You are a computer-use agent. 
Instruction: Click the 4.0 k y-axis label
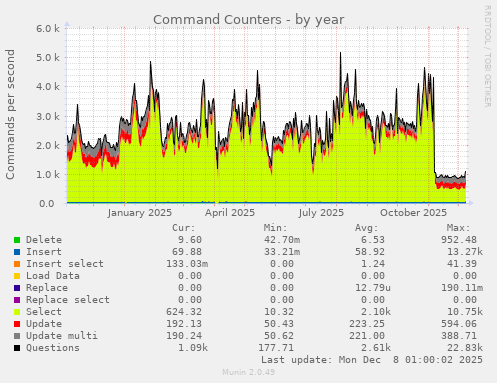click(x=48, y=87)
